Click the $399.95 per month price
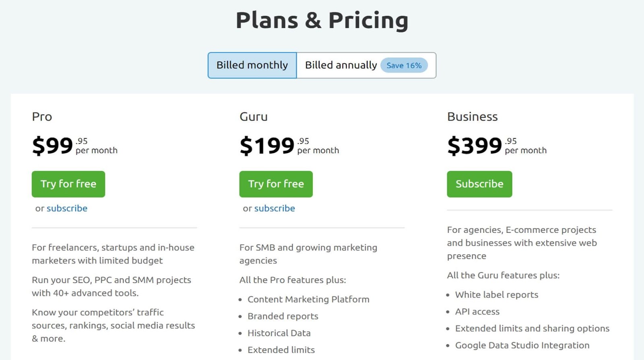Viewport: 644px width, 360px height. (x=497, y=146)
